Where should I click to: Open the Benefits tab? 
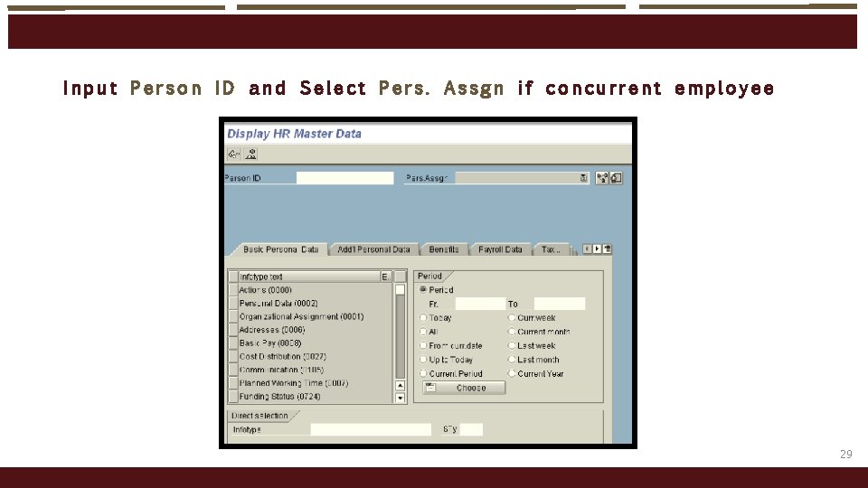tap(444, 249)
